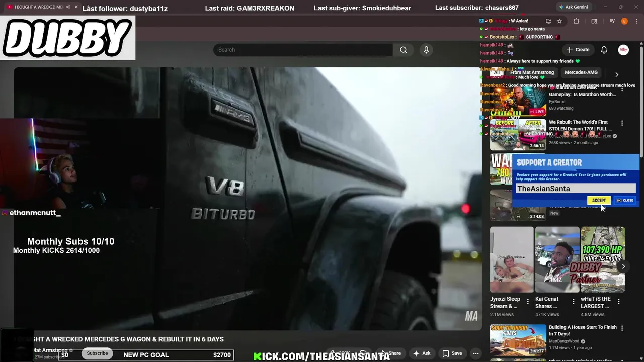Show next shorts with the right arrow
Viewport: 644px width, 362px height.
623,266
